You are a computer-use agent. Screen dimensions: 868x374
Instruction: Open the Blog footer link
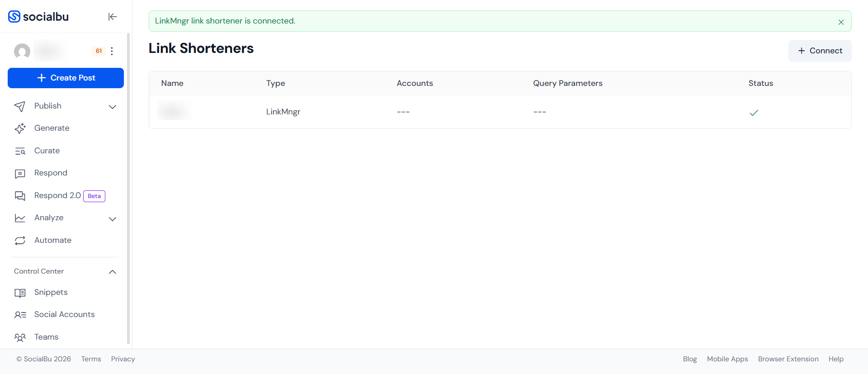click(690, 359)
